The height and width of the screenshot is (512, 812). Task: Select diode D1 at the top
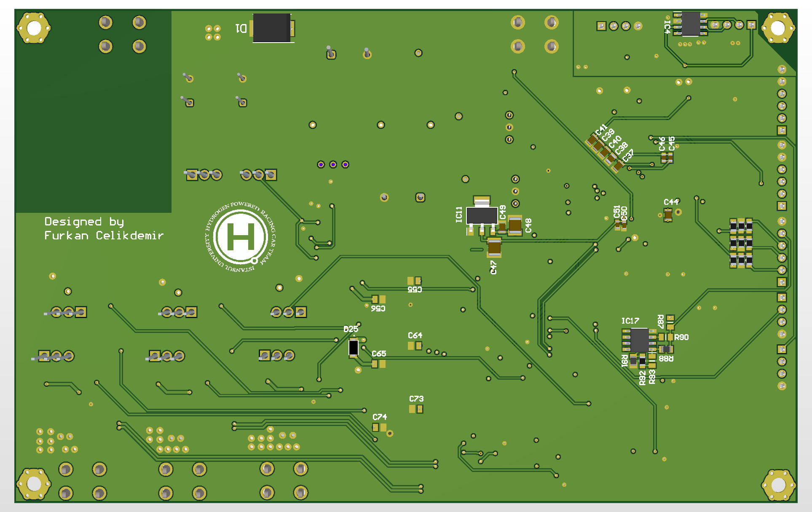[x=272, y=27]
